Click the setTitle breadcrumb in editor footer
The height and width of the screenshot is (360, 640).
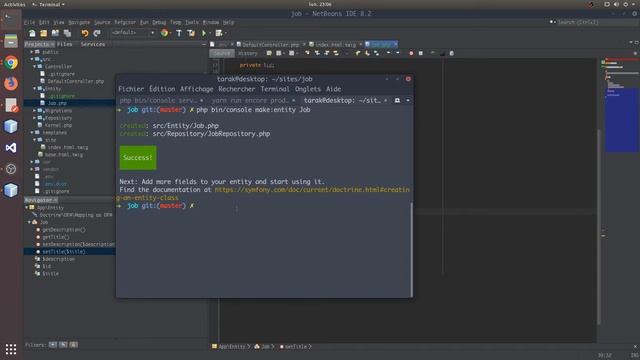pyautogui.click(x=296, y=347)
